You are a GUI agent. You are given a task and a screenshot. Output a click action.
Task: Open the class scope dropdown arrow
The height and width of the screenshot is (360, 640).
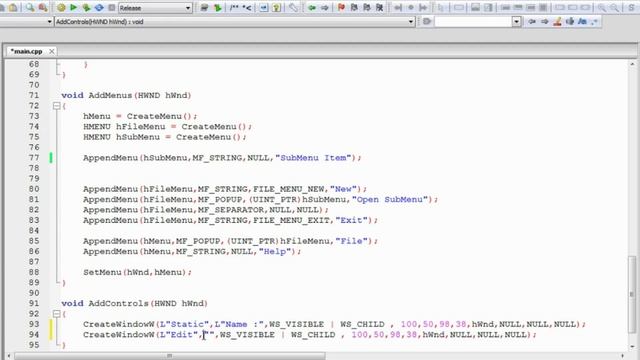(49, 22)
